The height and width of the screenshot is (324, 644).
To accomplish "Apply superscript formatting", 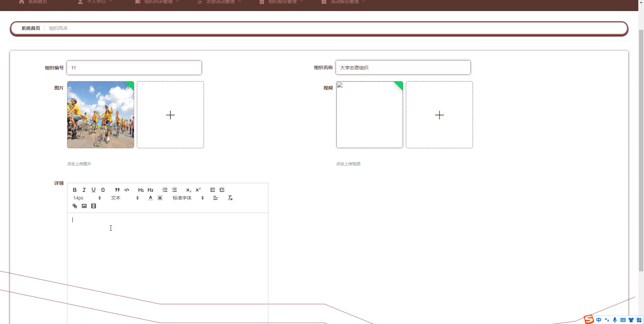I will [198, 190].
